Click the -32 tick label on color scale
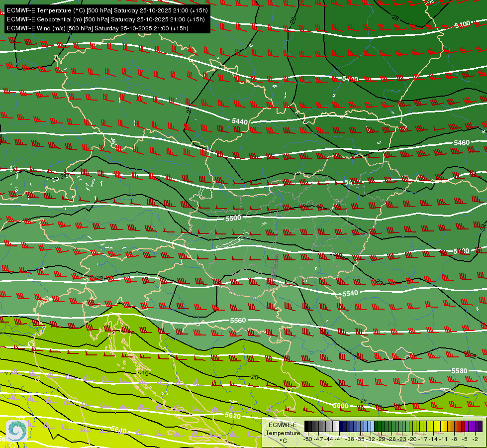The height and width of the screenshot is (448, 487). click(371, 439)
